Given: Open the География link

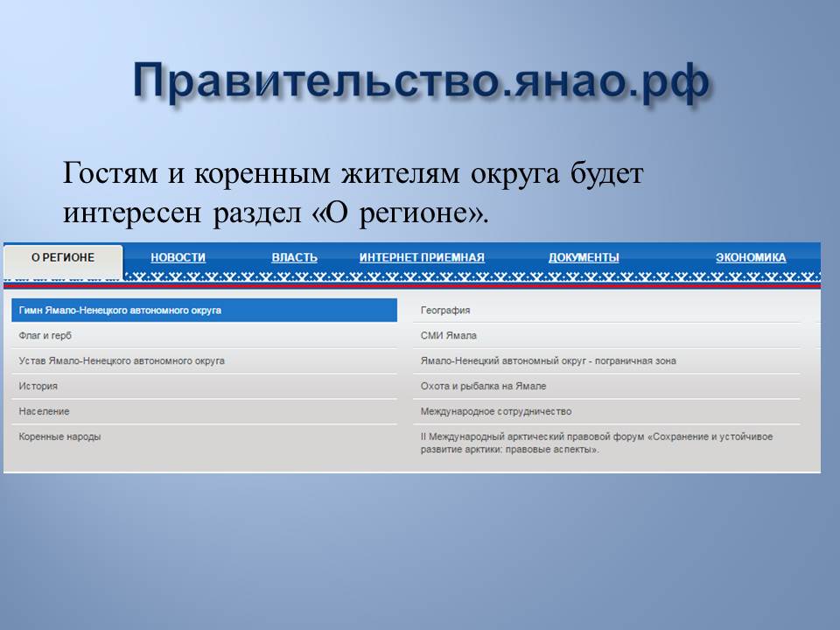Looking at the screenshot, I should click(445, 310).
